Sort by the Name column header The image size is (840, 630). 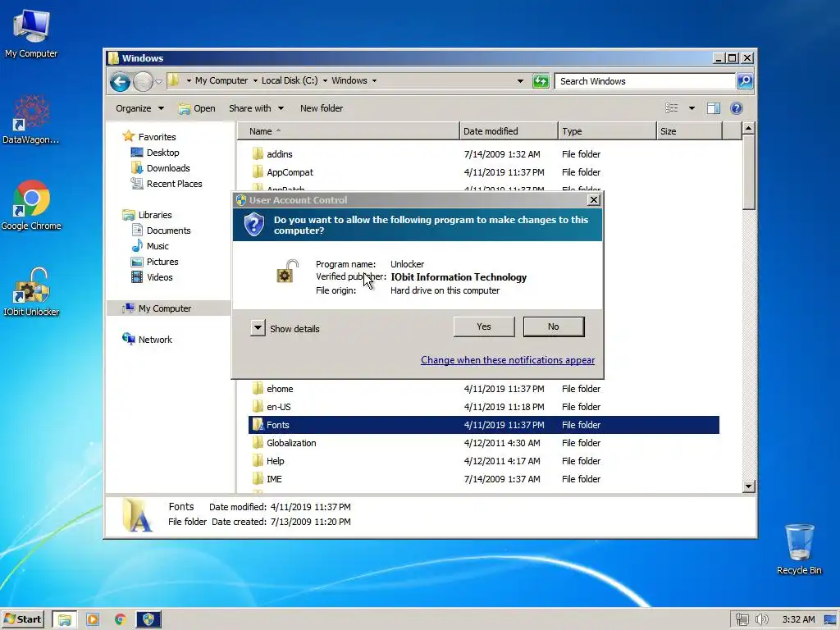(x=348, y=130)
